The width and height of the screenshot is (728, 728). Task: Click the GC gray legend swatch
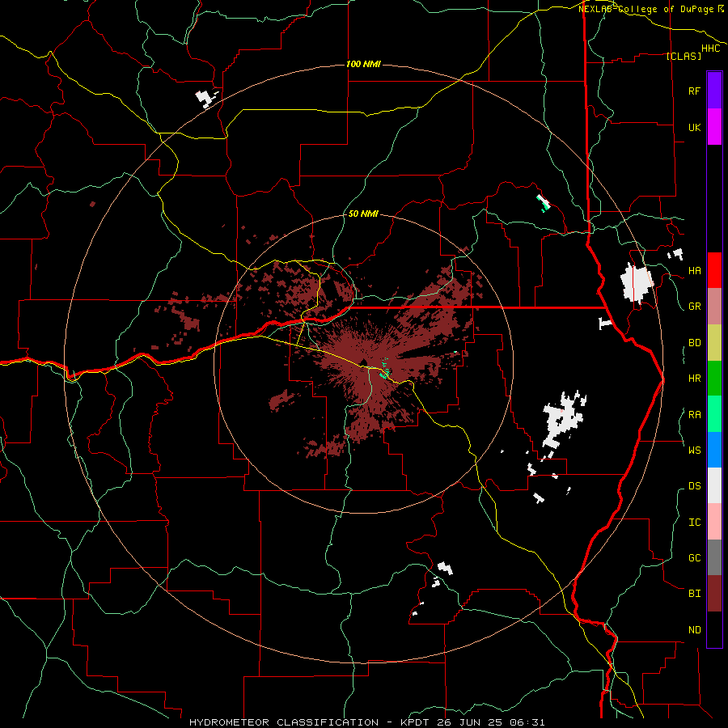tap(714, 557)
